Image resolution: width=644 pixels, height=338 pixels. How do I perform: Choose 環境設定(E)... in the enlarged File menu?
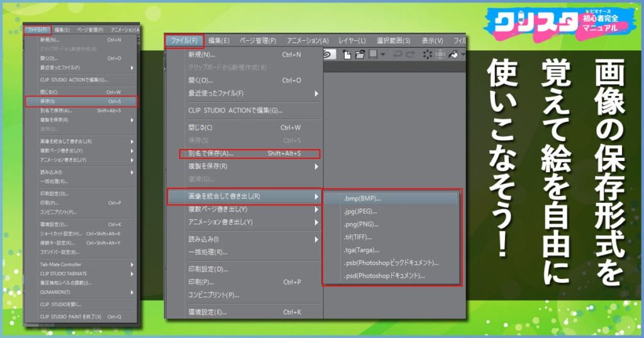[x=245, y=312]
